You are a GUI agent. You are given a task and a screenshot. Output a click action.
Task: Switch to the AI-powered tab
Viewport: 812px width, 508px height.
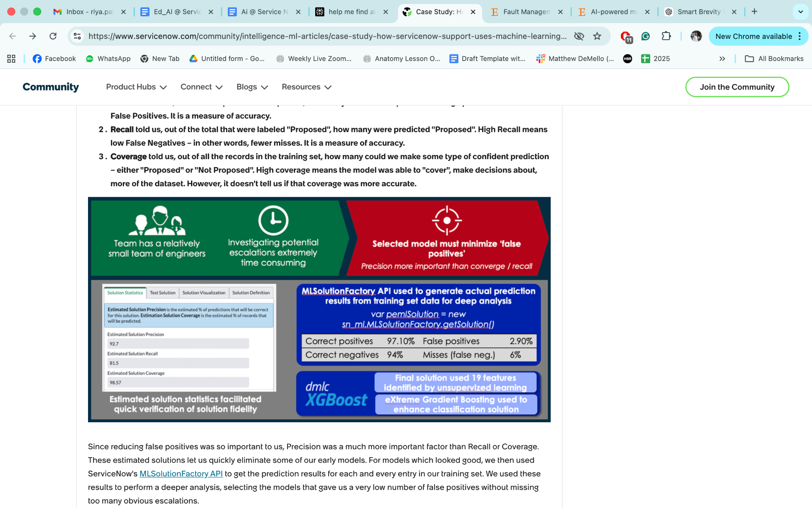(614, 12)
